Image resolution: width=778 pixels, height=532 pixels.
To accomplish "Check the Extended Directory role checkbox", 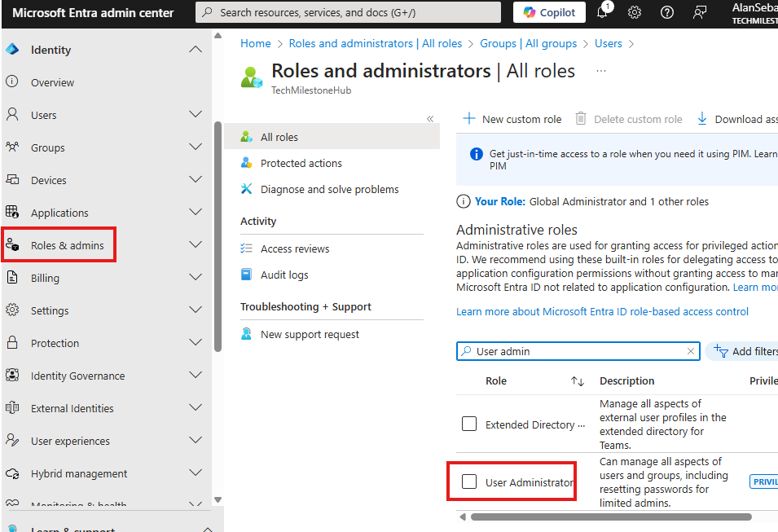I will (469, 424).
